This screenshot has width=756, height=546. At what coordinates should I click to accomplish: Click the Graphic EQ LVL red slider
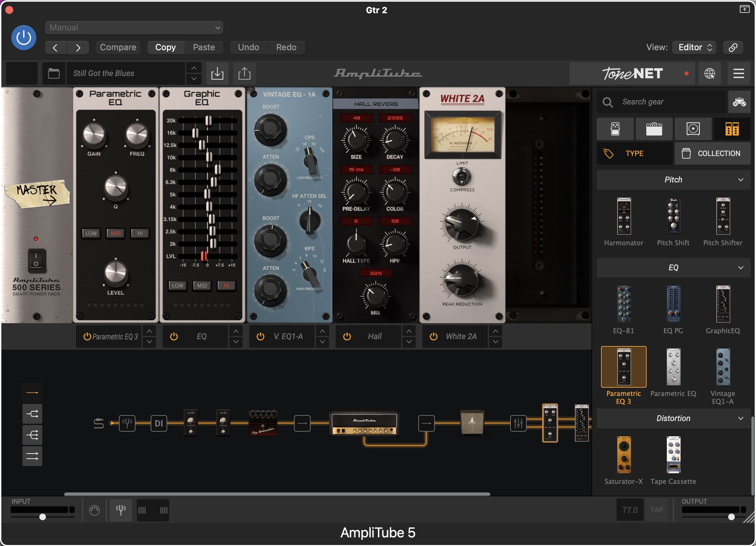coord(204,256)
